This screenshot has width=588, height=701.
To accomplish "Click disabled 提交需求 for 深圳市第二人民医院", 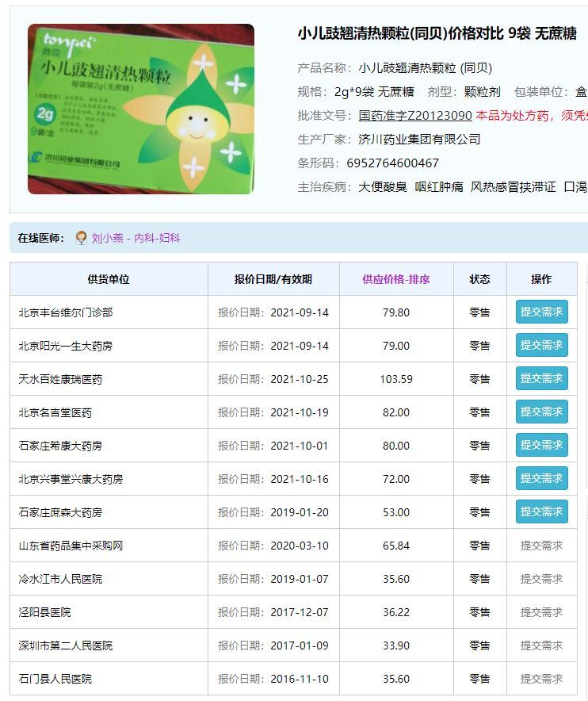I will pyautogui.click(x=541, y=645).
